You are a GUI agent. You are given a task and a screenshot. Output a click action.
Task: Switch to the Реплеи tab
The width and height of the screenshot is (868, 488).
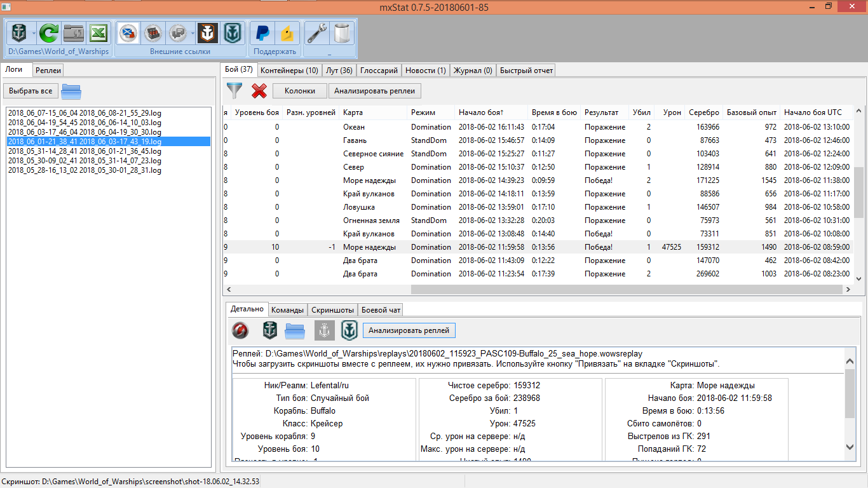(x=48, y=71)
